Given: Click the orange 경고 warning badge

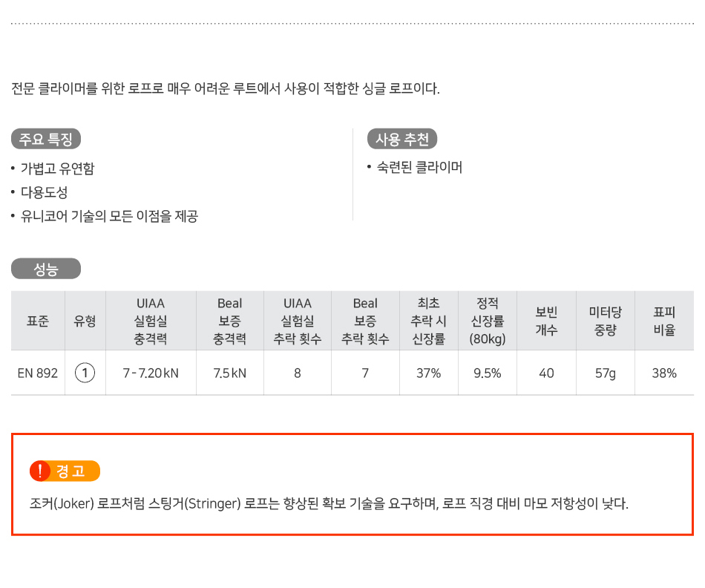Looking at the screenshot, I should (x=65, y=471).
